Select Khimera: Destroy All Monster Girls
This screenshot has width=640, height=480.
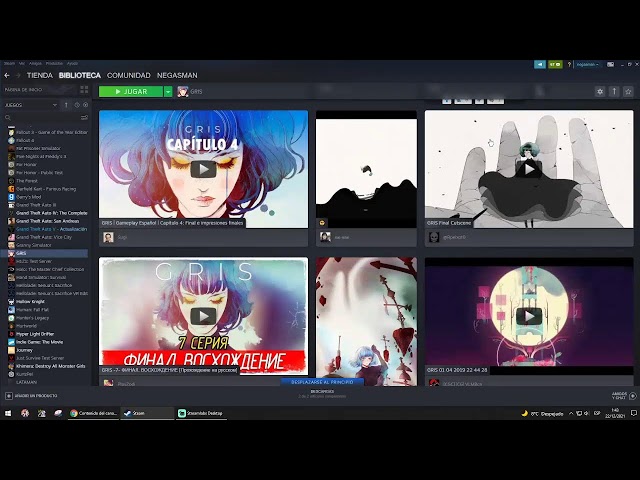pos(51,367)
